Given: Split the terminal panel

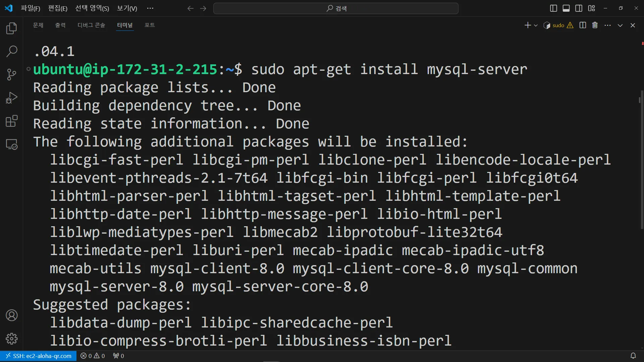Looking at the screenshot, I should 583,25.
